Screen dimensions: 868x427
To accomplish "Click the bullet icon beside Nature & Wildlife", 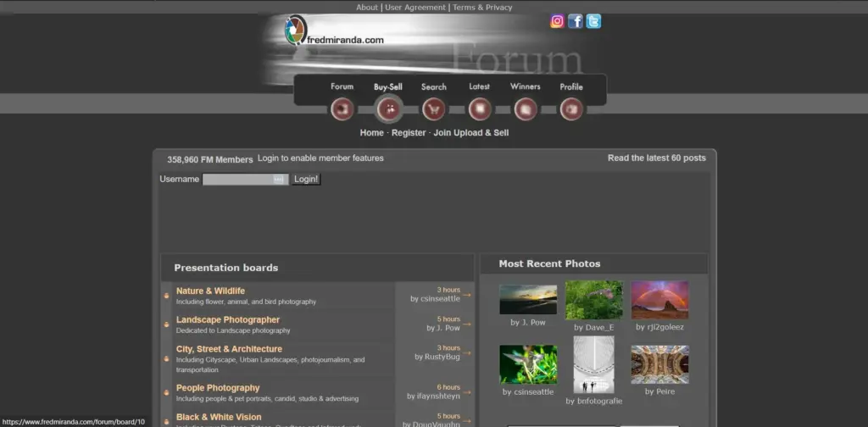I will pyautogui.click(x=166, y=296).
